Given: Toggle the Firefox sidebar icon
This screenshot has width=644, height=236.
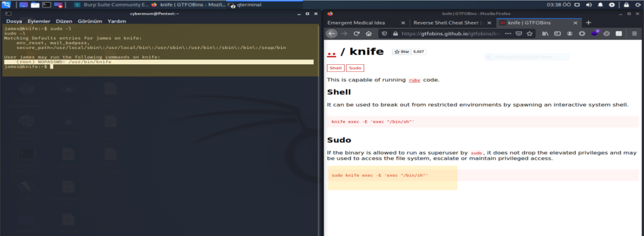Looking at the screenshot, I should coord(557,33).
